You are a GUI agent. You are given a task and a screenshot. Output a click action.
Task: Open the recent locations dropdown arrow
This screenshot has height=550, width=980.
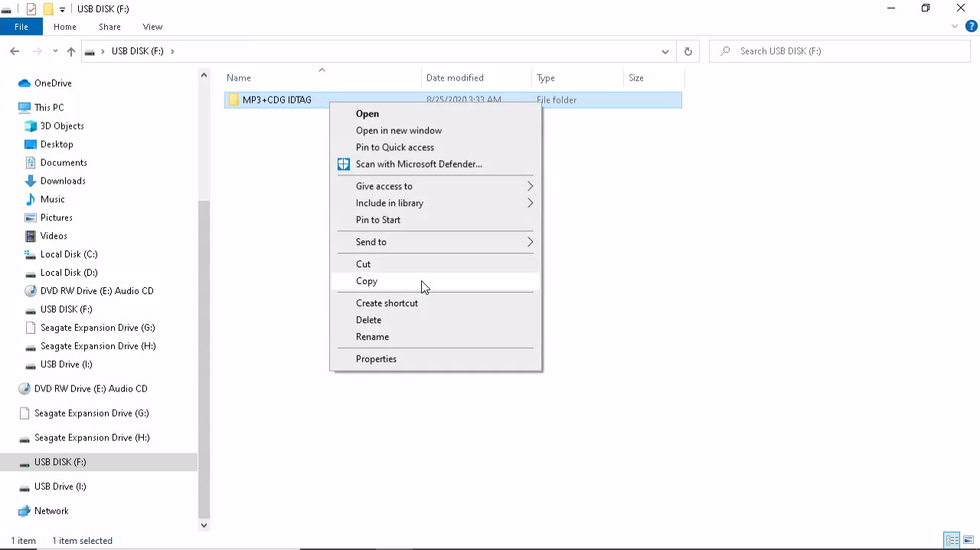click(x=55, y=51)
